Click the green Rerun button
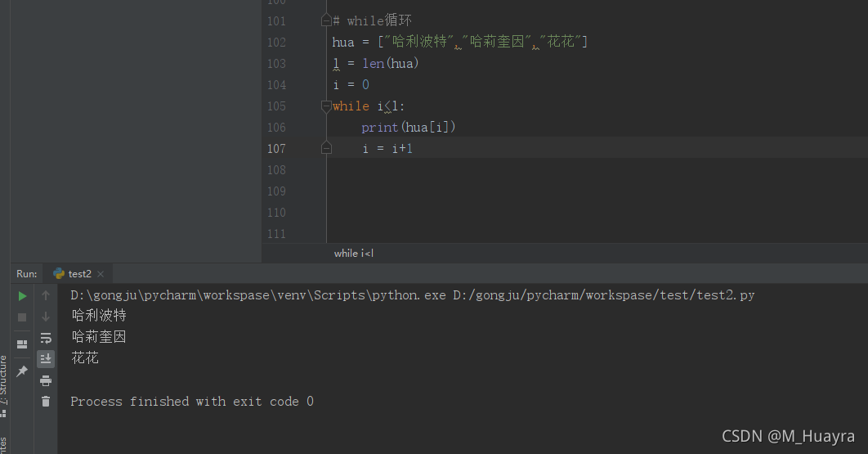 22,295
